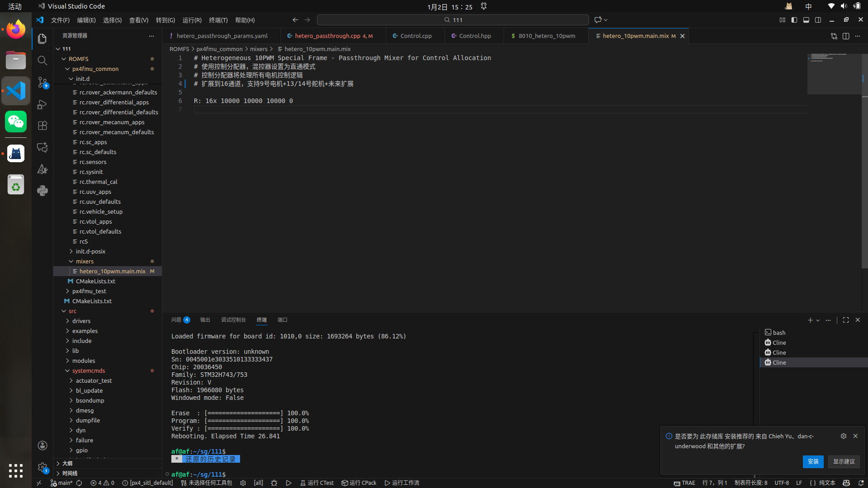Open new terminal launch profile dropdown
Viewport: 868px width, 488px height.
pyautogui.click(x=818, y=320)
